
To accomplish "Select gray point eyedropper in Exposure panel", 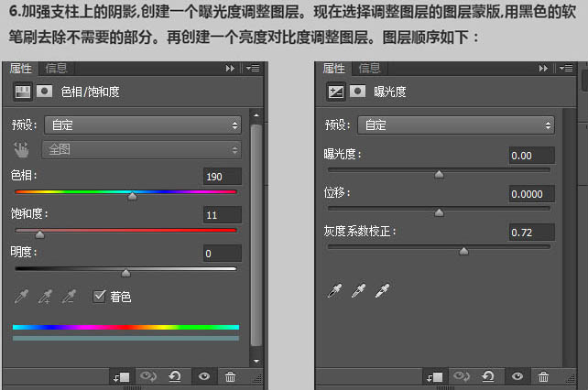I will 358,290.
